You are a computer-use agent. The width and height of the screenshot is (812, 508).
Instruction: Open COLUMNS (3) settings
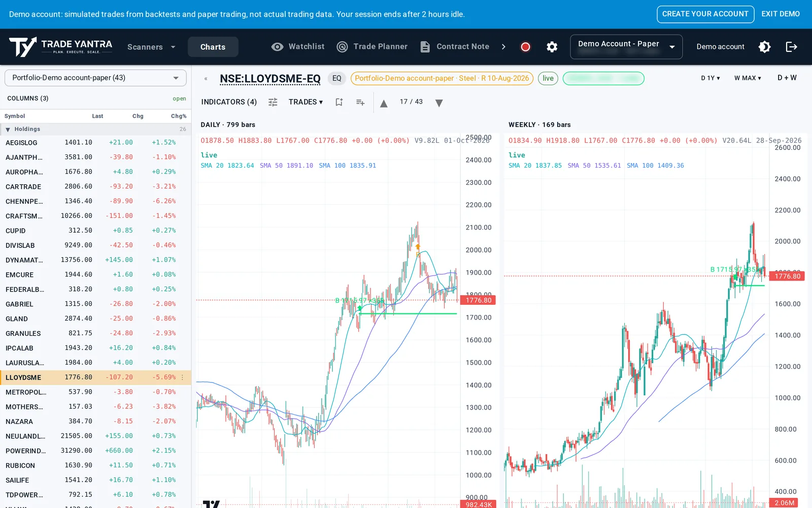pyautogui.click(x=28, y=99)
